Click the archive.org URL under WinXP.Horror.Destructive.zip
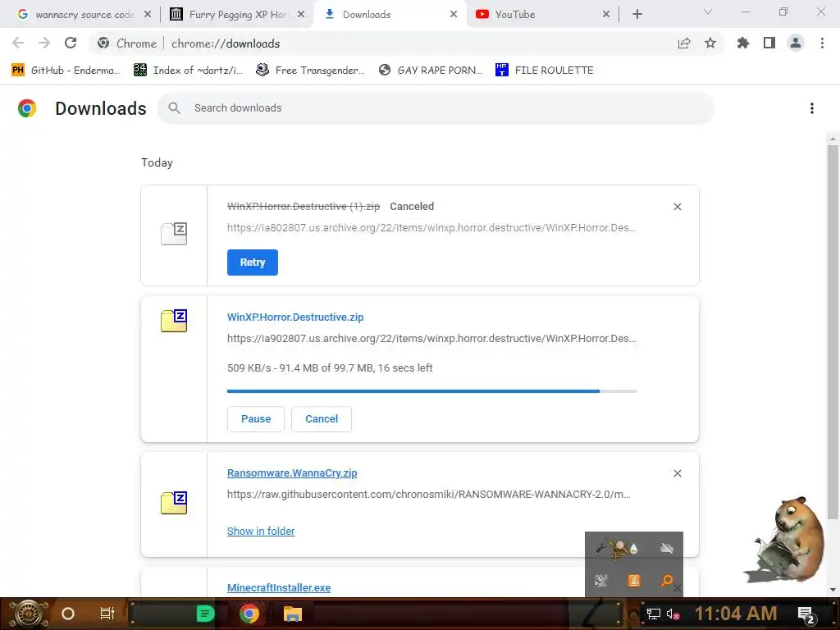Screen dimensions: 840x630 (x=431, y=339)
